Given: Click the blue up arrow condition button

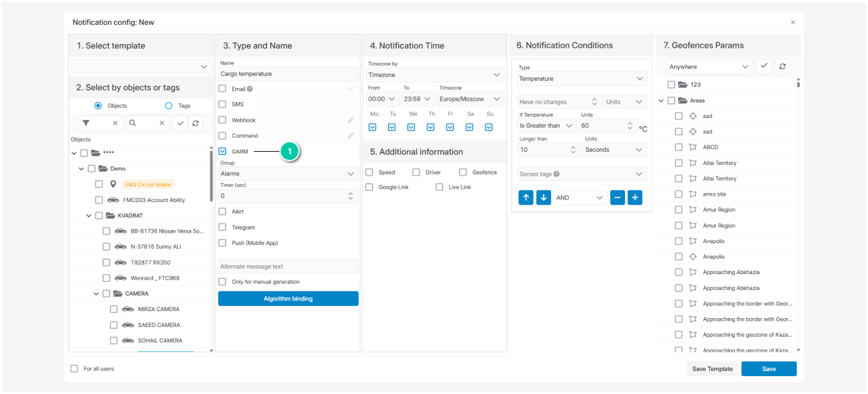Looking at the screenshot, I should tap(526, 198).
